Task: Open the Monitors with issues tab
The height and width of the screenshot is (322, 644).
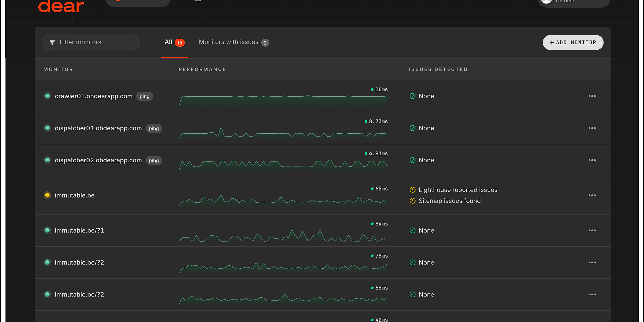Action: (x=234, y=42)
